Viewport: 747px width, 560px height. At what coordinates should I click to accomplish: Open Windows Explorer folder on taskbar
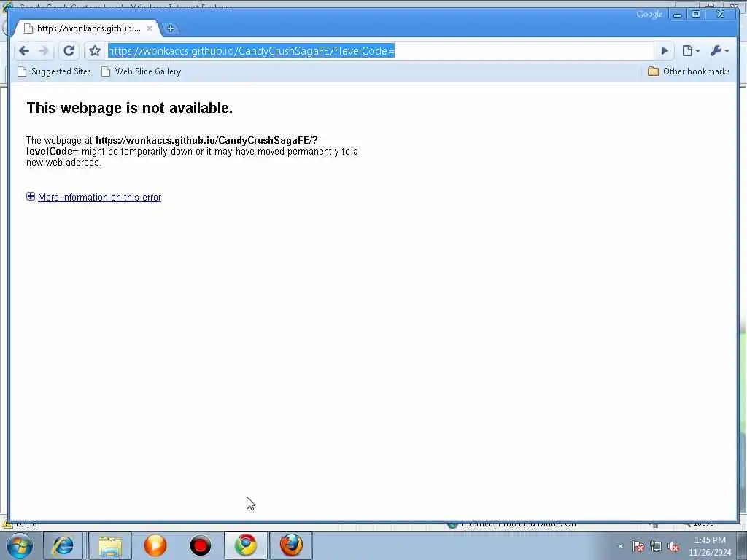110,545
